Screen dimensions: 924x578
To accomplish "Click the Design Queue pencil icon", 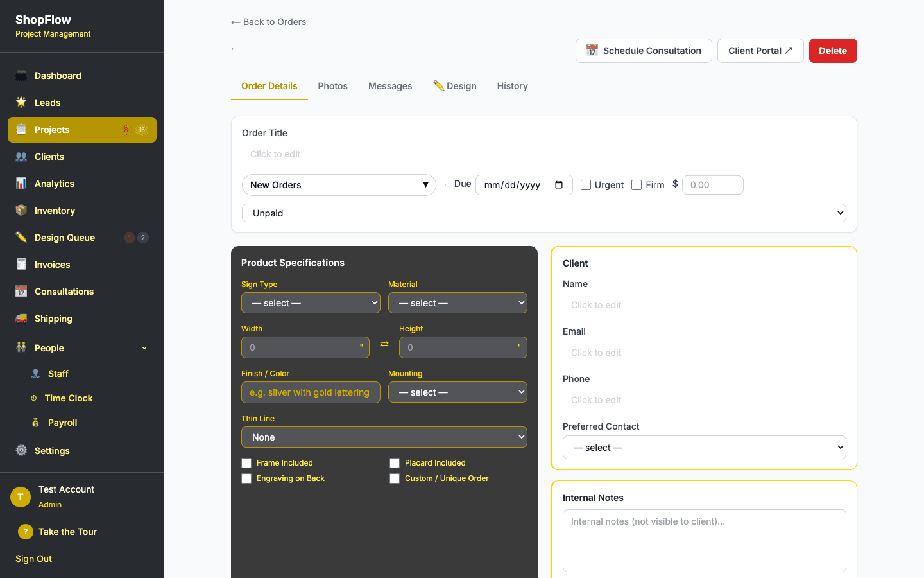I will tap(21, 238).
